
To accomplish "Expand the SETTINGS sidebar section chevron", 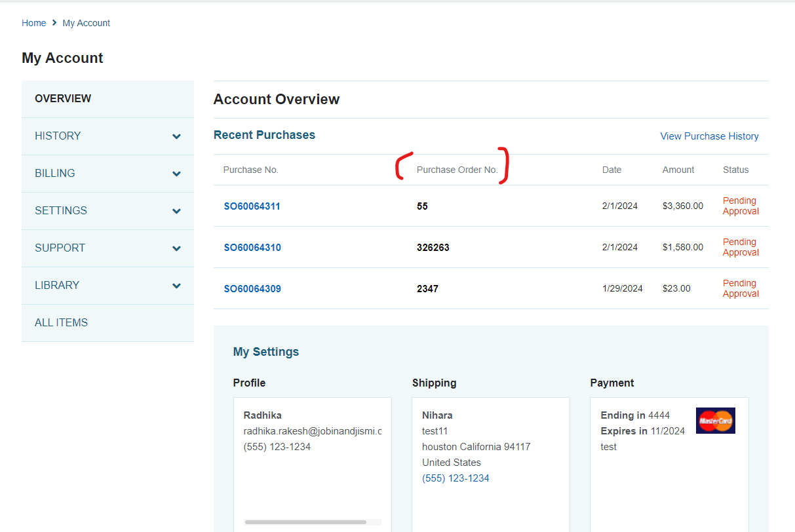I will (176, 211).
